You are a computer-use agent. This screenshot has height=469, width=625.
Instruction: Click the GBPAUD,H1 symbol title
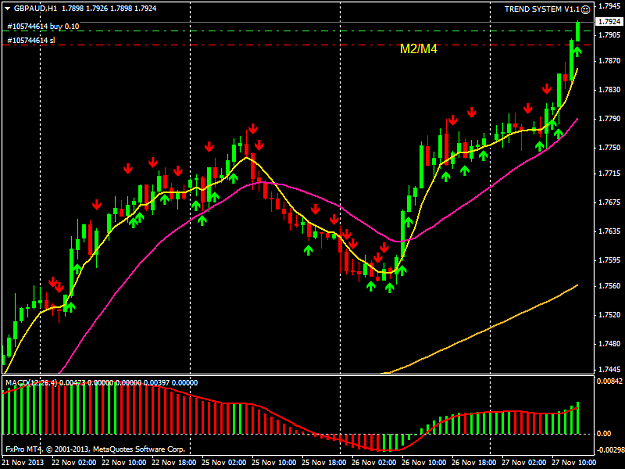tap(35, 8)
